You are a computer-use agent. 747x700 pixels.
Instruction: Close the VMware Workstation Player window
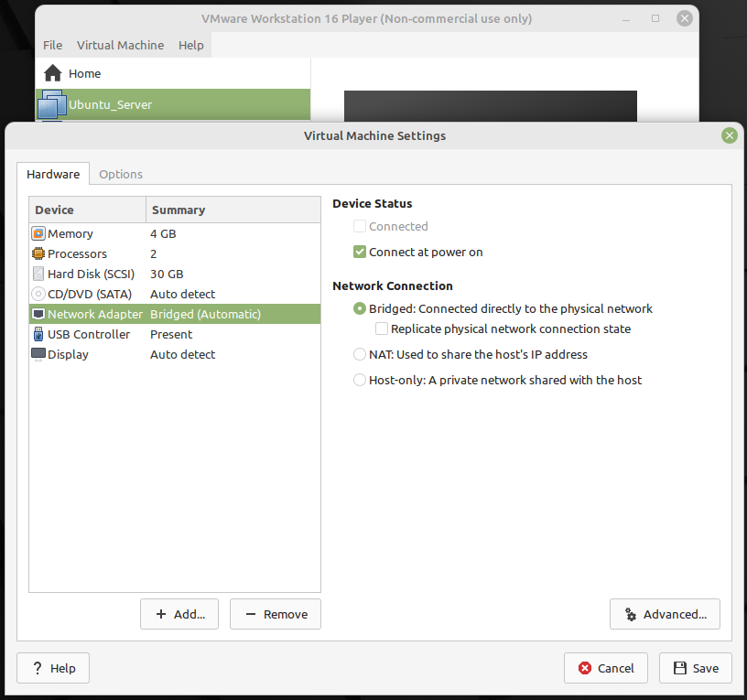(684, 18)
